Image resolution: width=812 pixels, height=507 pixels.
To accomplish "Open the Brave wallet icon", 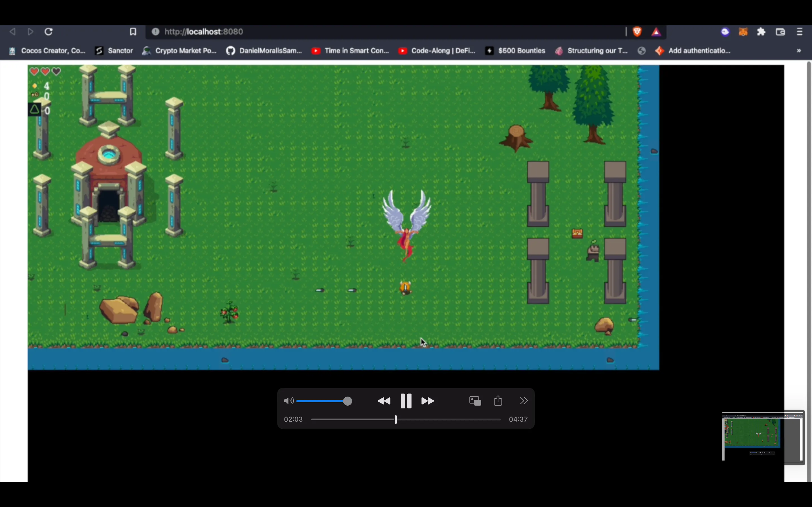I will pyautogui.click(x=780, y=32).
